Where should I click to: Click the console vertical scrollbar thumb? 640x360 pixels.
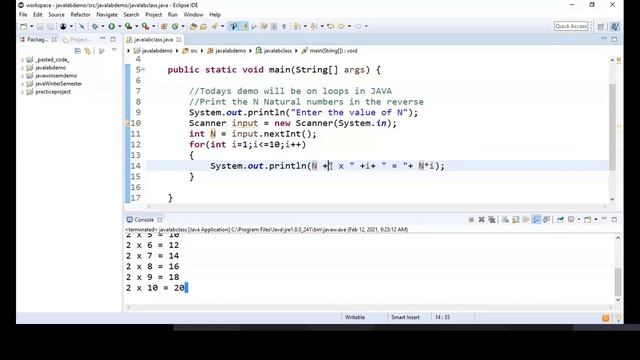(x=618, y=282)
